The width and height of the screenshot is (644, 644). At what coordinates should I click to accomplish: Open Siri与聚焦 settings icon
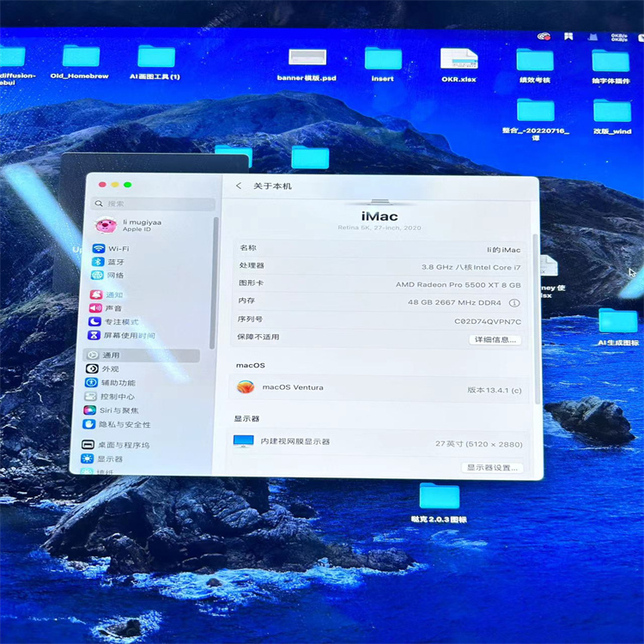coord(89,410)
